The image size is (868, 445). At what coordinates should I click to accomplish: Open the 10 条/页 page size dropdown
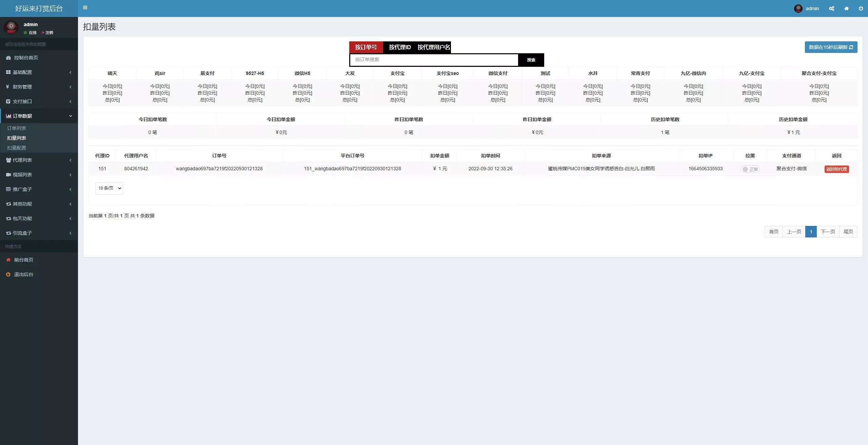click(109, 188)
